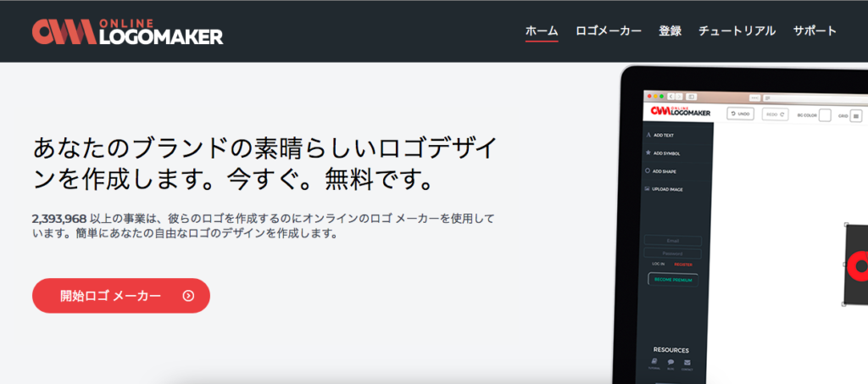Open Blog speech-bubble icon under RESOURCES
The image size is (868, 384).
tap(671, 364)
